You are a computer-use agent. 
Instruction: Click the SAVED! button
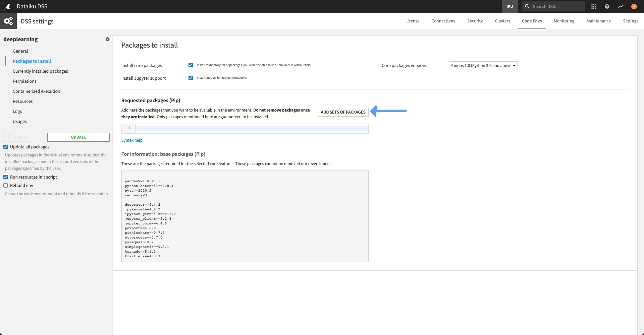click(x=18, y=137)
